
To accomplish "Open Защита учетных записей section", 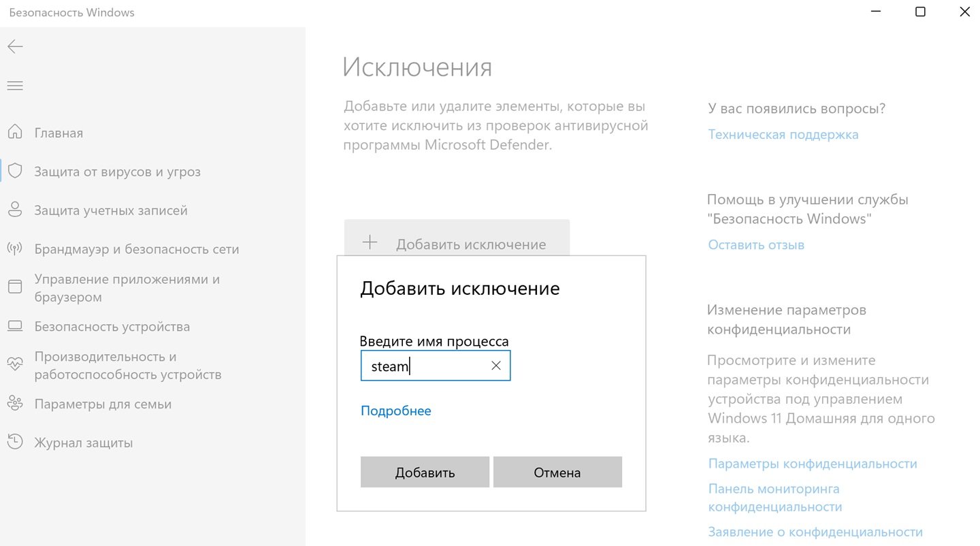I will click(x=111, y=210).
